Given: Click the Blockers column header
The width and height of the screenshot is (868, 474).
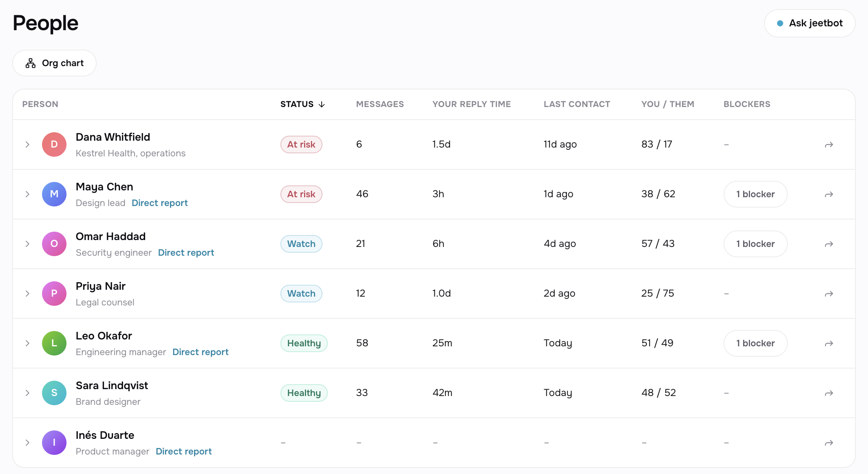Looking at the screenshot, I should (747, 104).
